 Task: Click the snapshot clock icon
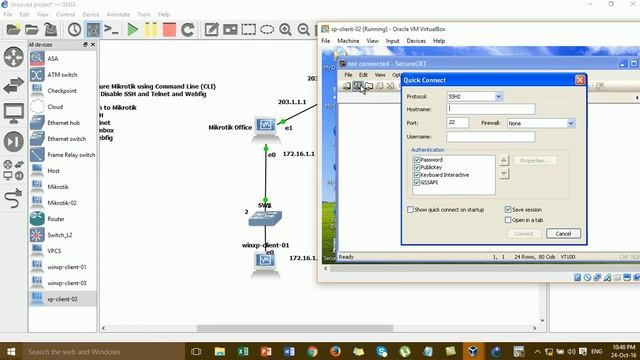[x=74, y=29]
